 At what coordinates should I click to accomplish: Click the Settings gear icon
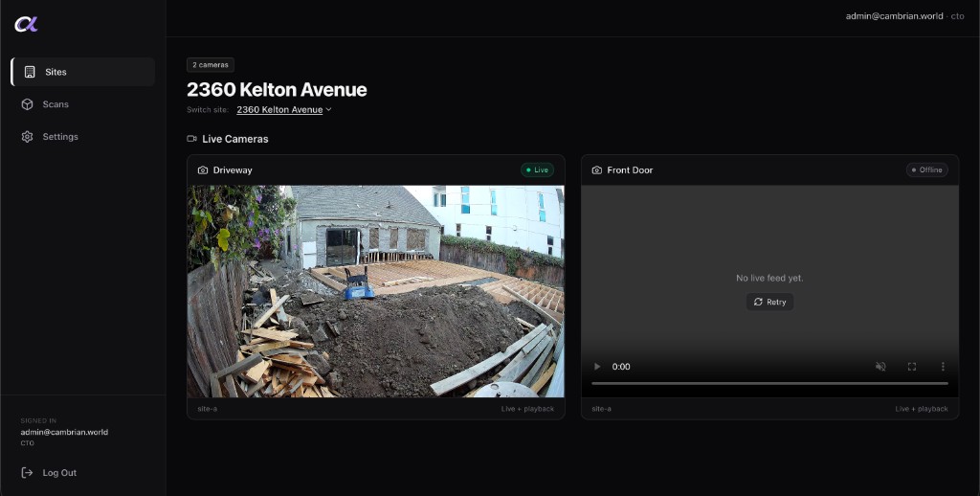(x=27, y=136)
